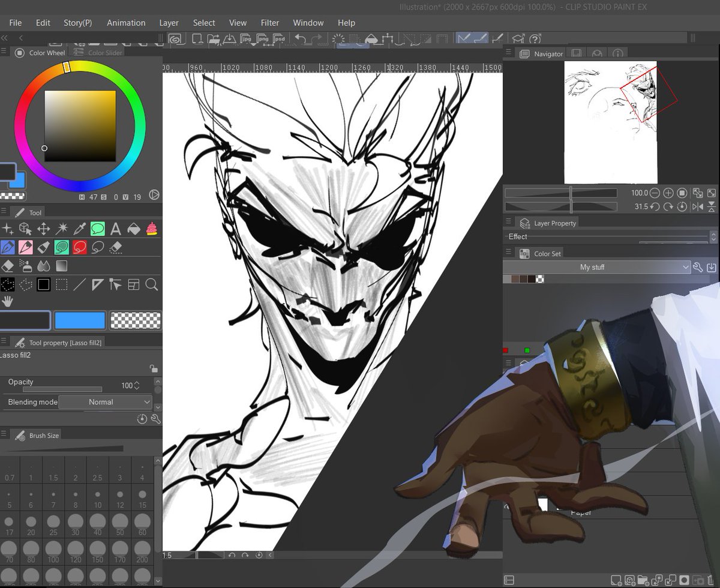This screenshot has width=720, height=588.
Task: Open Blending mode Normal dropdown
Action: pos(106,402)
